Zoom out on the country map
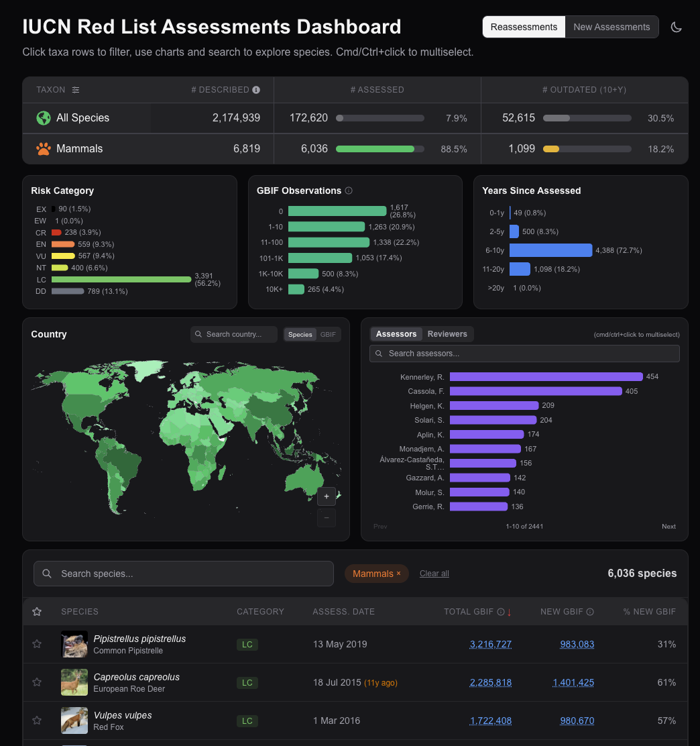The height and width of the screenshot is (746, 700). coord(327,517)
